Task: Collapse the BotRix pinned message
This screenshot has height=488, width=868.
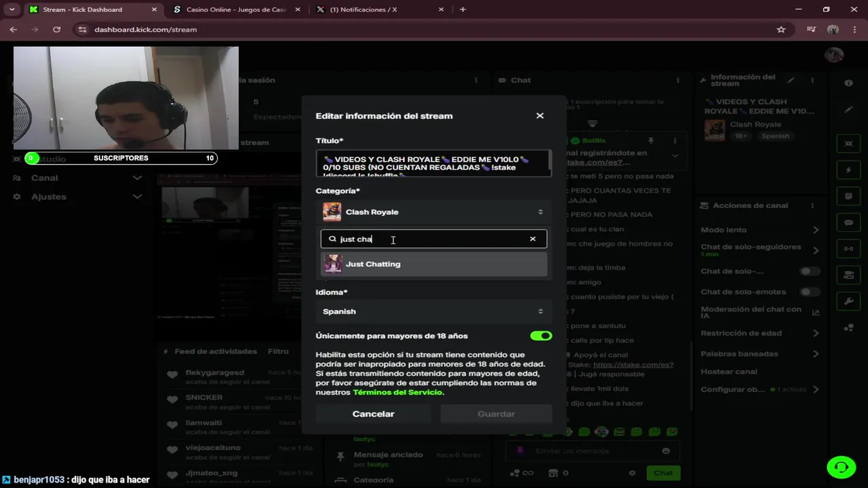Action: (675, 156)
